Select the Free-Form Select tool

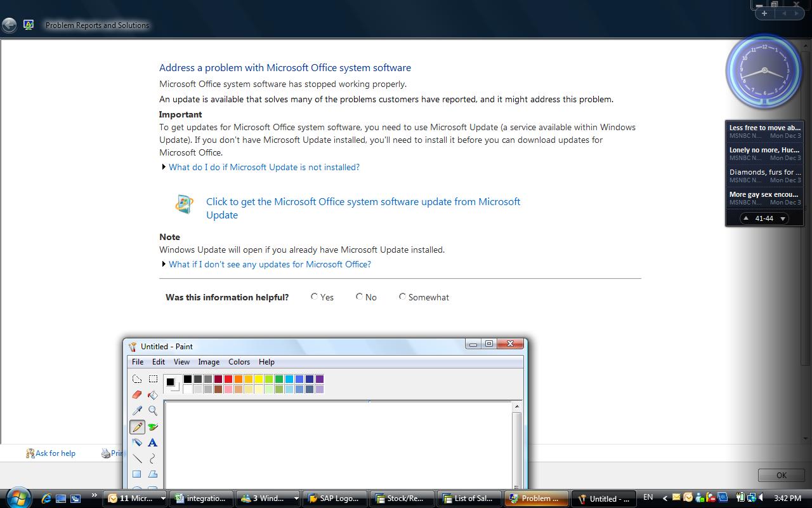137,379
